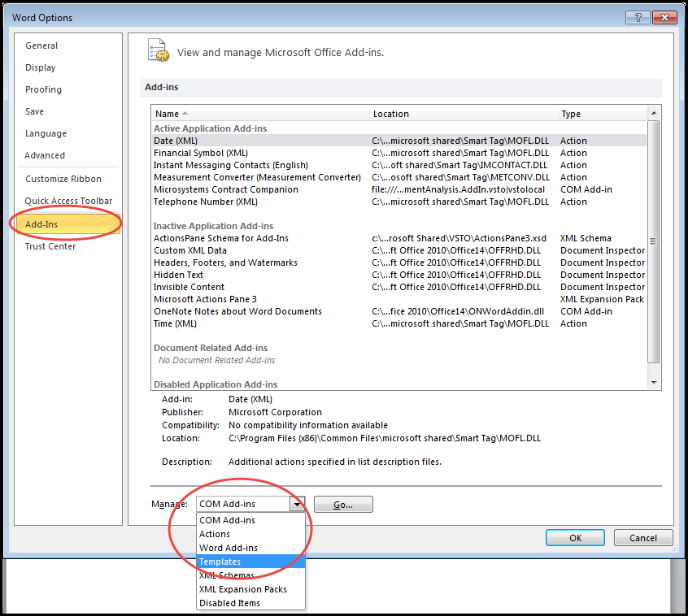Click the Add-ins gear icon in header
Image resolution: width=688 pixels, height=616 pixels.
coord(159,51)
